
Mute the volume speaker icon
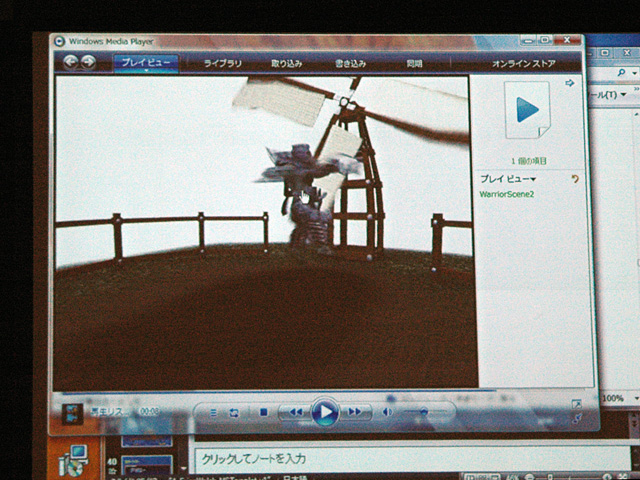click(388, 412)
